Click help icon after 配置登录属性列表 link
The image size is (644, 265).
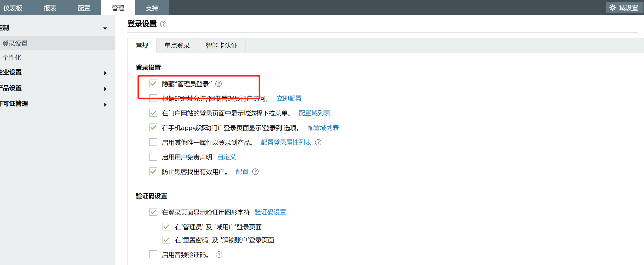[x=318, y=142]
